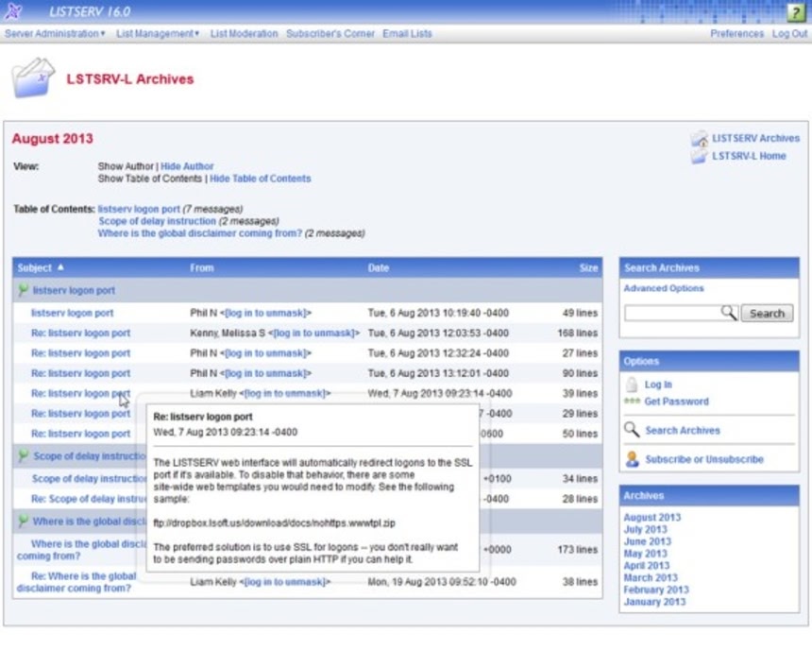
Task: Click the magnifier icon in search box
Action: (x=729, y=313)
